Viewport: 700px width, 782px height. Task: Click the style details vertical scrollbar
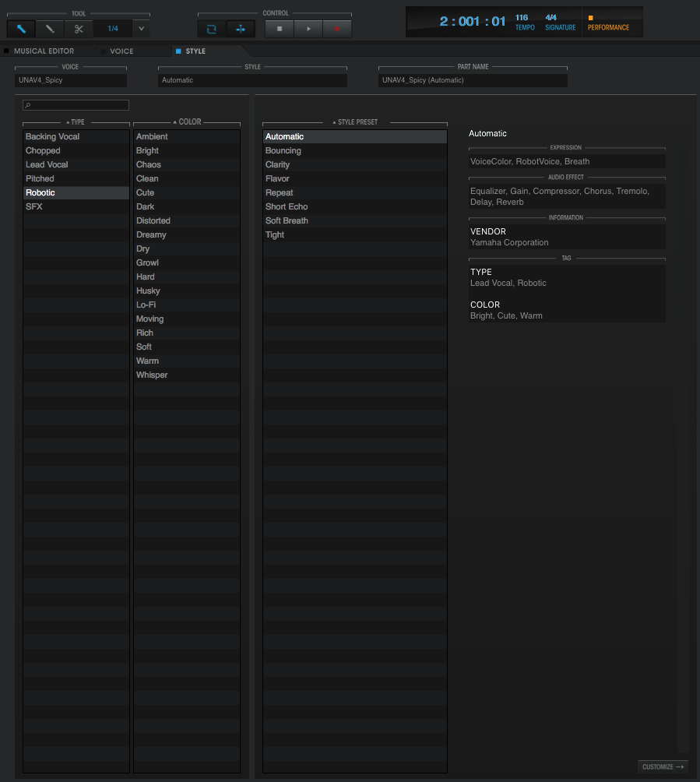tap(683, 449)
